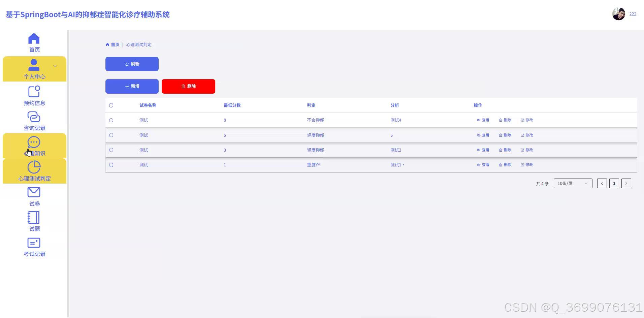The height and width of the screenshot is (318, 644).
Task: View the row with score 5
Action: coord(483,135)
